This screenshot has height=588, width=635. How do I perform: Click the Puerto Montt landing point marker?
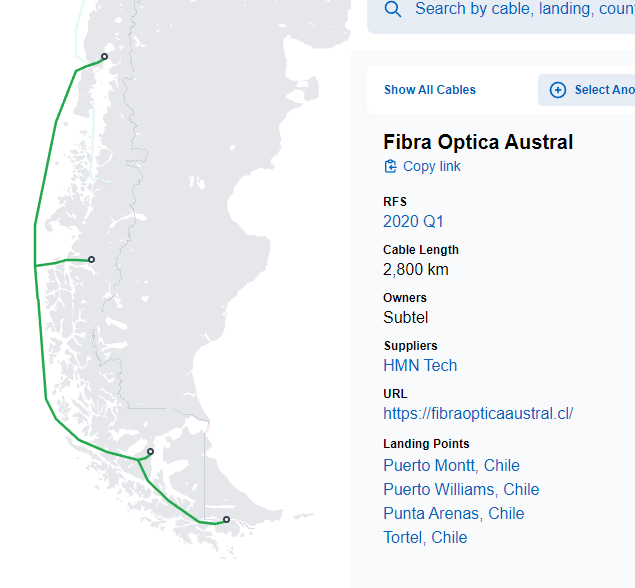pyautogui.click(x=105, y=56)
